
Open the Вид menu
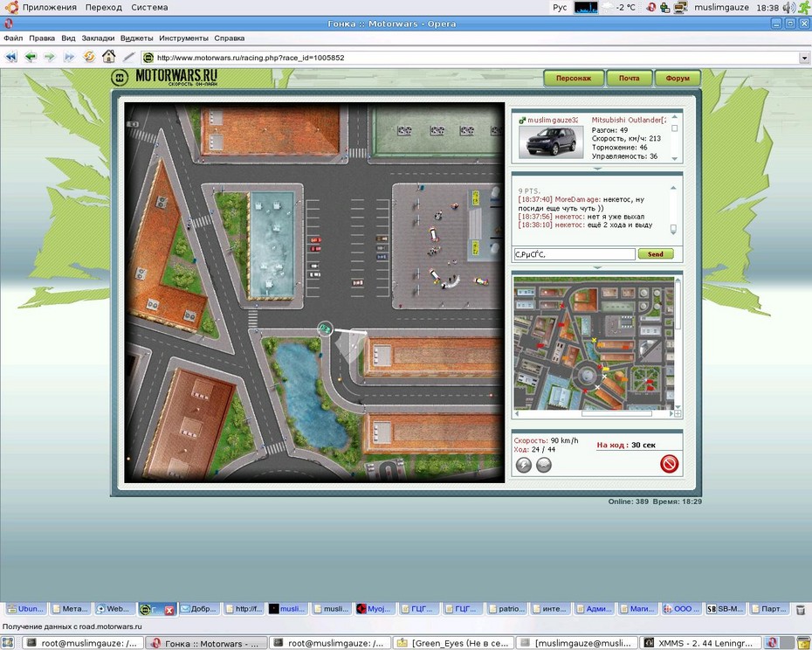68,38
